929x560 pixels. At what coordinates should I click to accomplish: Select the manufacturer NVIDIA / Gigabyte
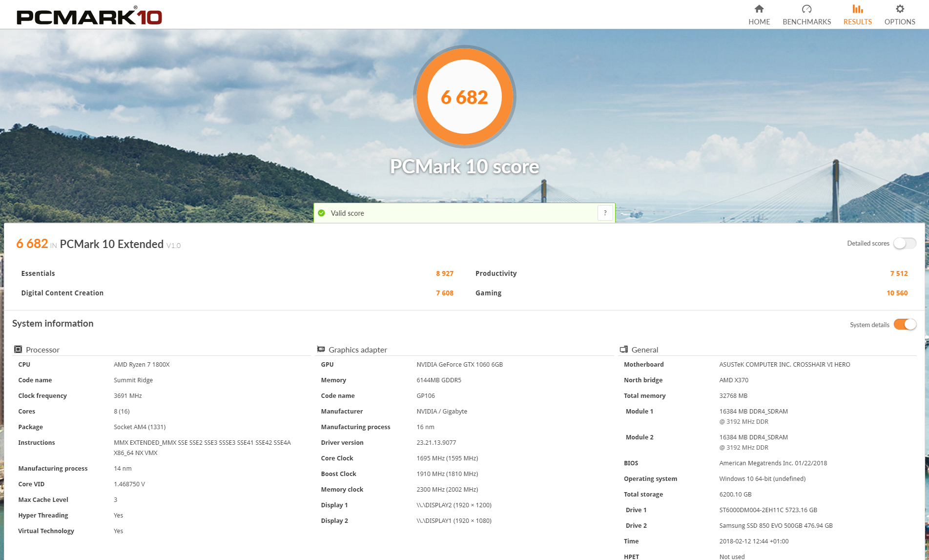[x=442, y=412]
